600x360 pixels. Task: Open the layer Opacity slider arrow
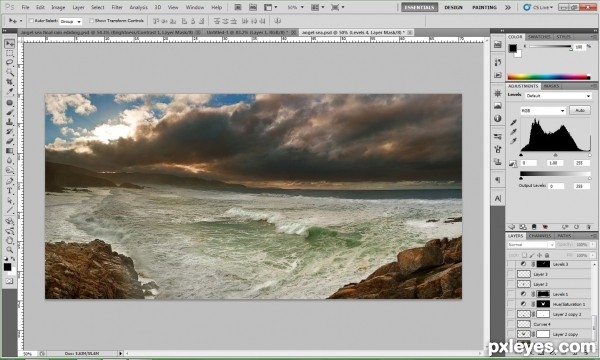593,244
